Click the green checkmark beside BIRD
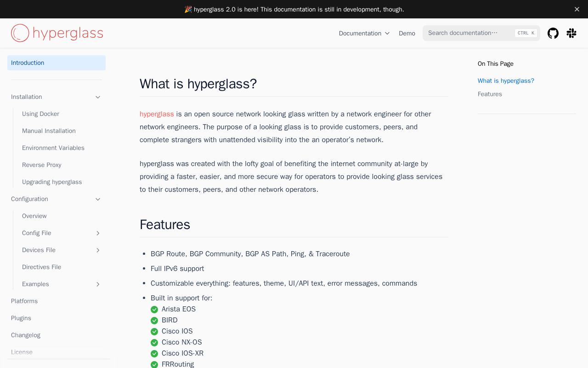588x368 pixels. pos(154,321)
